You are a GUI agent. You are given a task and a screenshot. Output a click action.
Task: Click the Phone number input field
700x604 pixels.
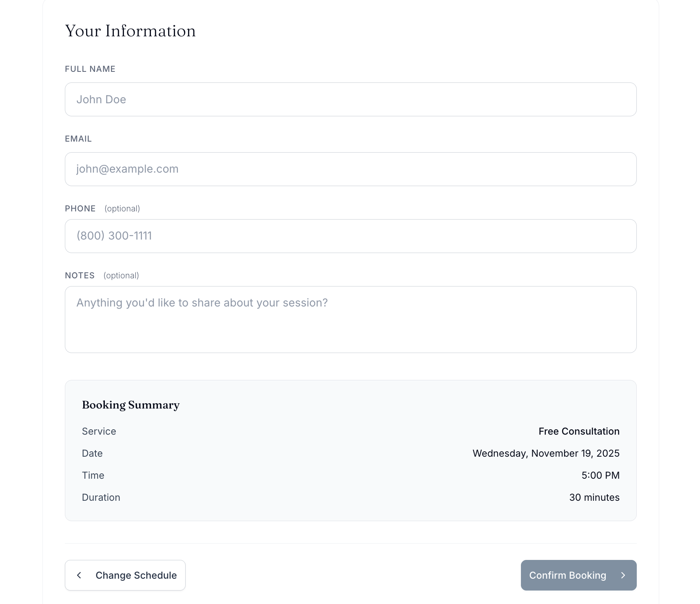point(350,236)
